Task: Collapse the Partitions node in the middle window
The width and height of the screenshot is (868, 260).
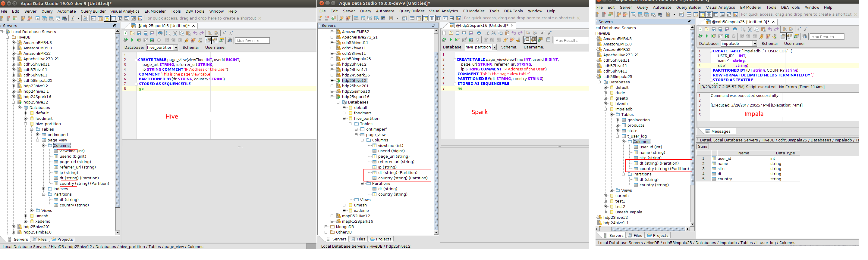Action: 362,184
